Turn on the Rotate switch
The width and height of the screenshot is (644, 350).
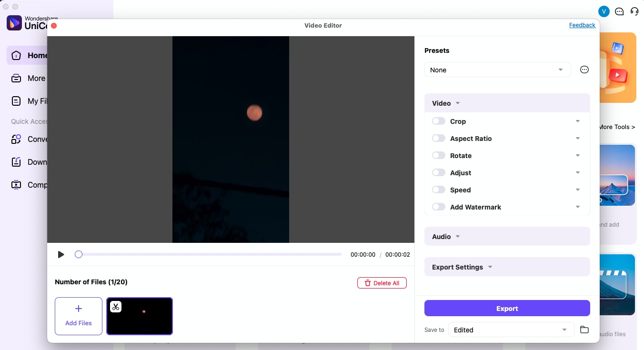click(x=439, y=156)
